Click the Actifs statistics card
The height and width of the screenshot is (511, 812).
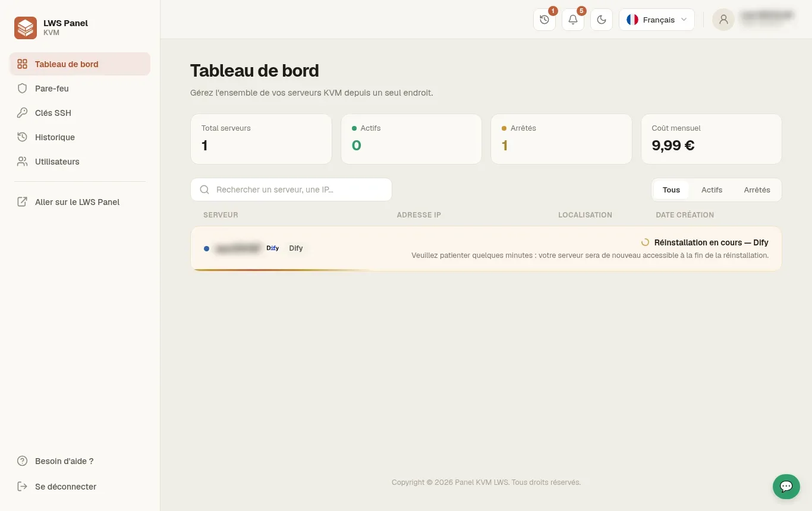[411, 139]
